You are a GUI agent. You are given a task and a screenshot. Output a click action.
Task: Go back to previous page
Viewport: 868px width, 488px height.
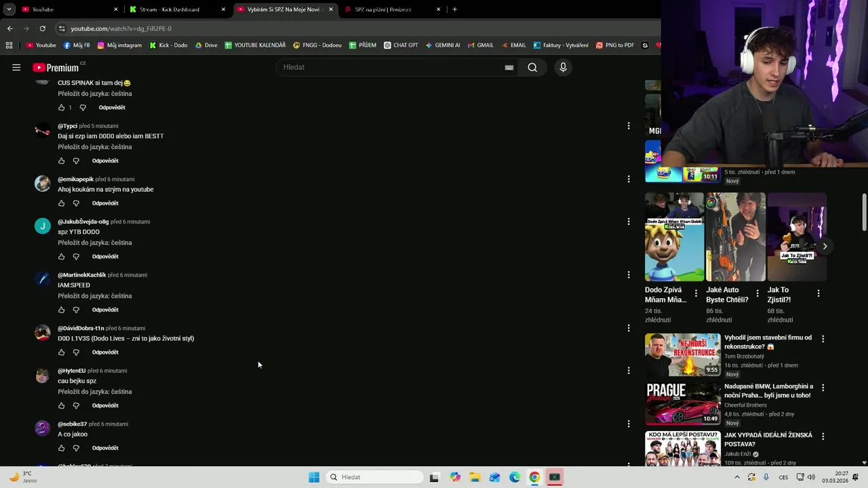pyautogui.click(x=9, y=28)
